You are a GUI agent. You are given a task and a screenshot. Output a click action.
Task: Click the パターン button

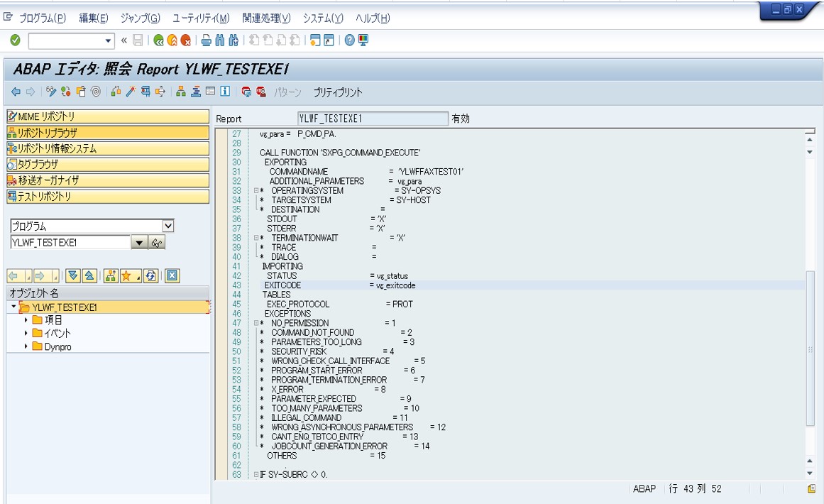pos(288,92)
